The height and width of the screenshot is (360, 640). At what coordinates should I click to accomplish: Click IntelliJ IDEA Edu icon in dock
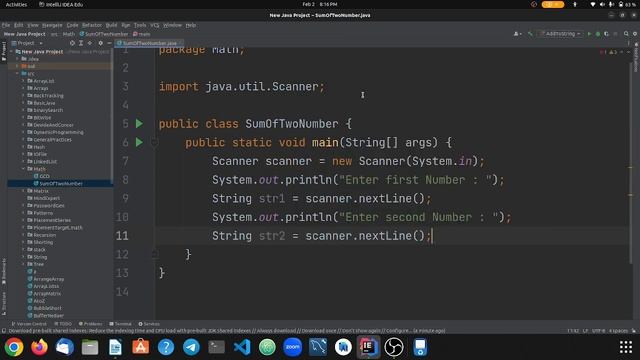(x=369, y=347)
